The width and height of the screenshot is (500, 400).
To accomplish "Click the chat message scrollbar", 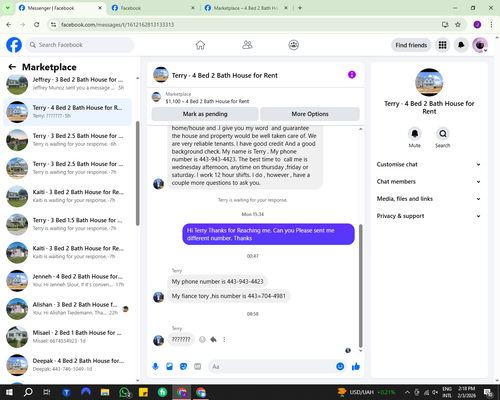I will point(360,286).
